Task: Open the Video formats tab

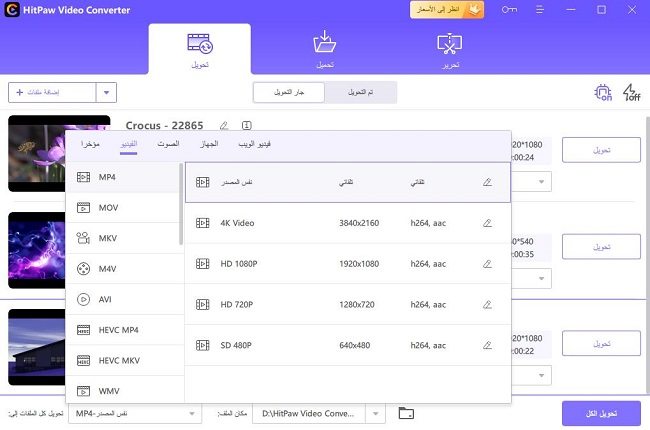Action: (x=129, y=144)
